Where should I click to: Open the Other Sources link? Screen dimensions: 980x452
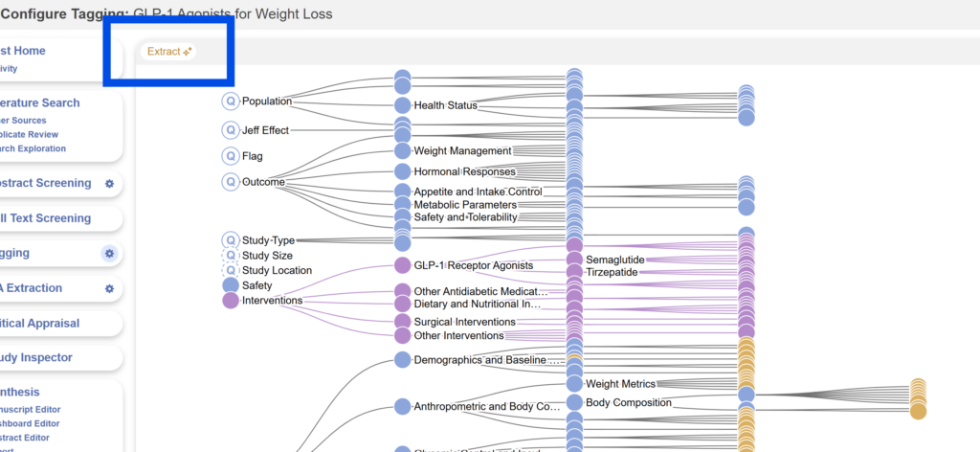(x=23, y=120)
